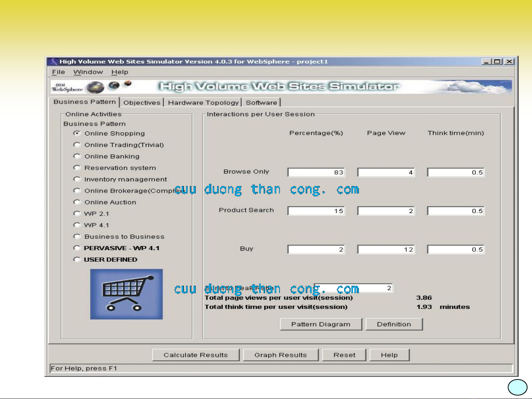Viewport: 532px width, 399px height.
Task: Click the IBM WebSphere logo
Action: click(67, 87)
